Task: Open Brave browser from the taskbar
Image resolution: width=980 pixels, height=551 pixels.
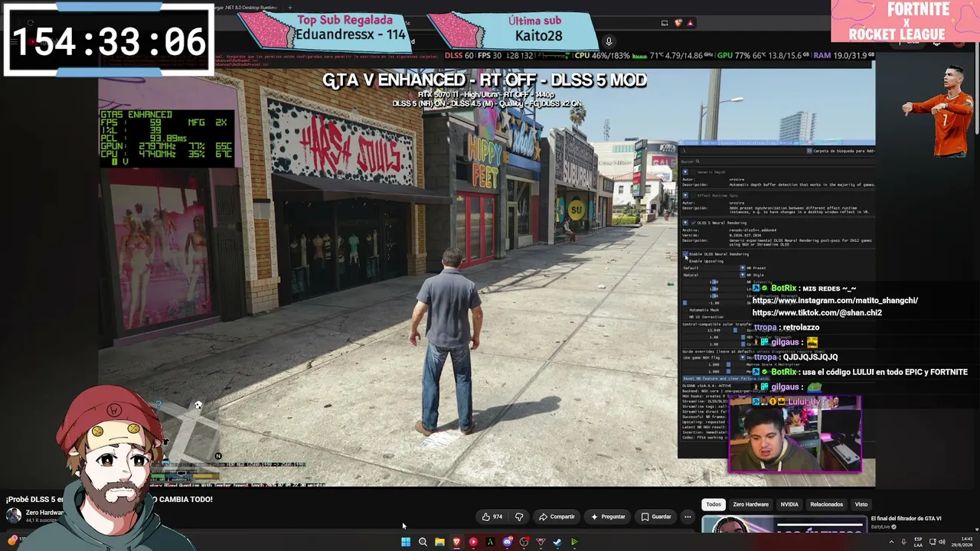Action: (x=456, y=542)
